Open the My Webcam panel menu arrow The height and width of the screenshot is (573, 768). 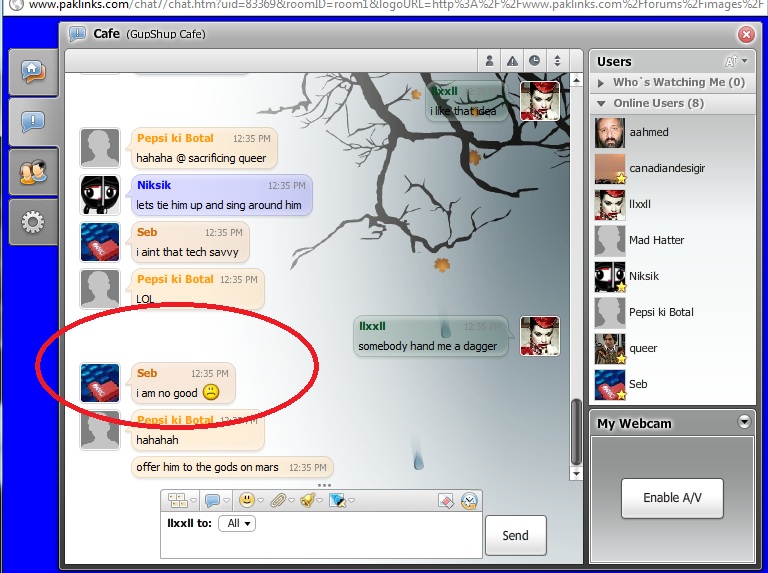tap(743, 422)
